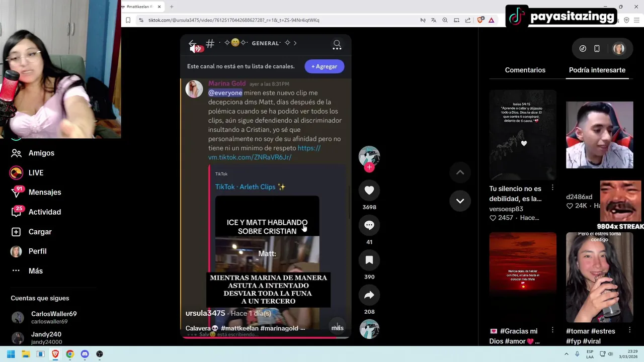This screenshot has height=362, width=644.
Task: Follow creator with red plus badge
Action: pyautogui.click(x=369, y=167)
